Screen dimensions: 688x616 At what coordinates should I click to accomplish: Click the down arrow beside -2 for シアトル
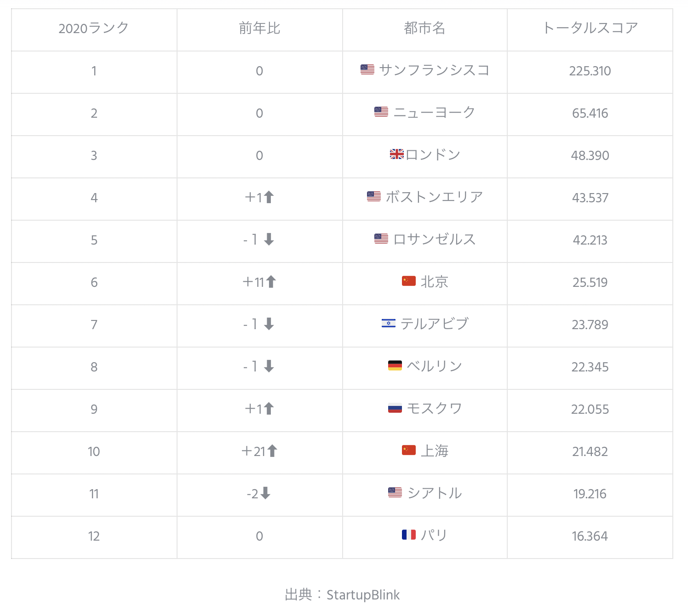(265, 493)
